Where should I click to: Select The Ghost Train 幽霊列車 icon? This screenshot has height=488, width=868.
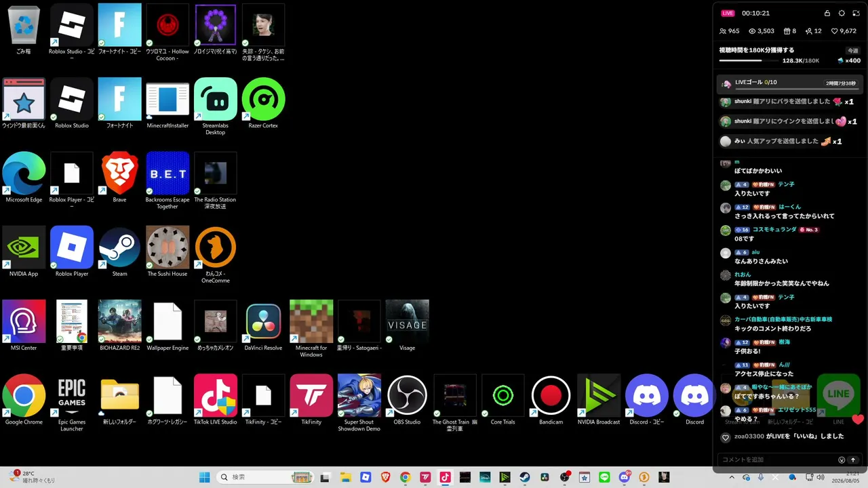click(x=455, y=403)
